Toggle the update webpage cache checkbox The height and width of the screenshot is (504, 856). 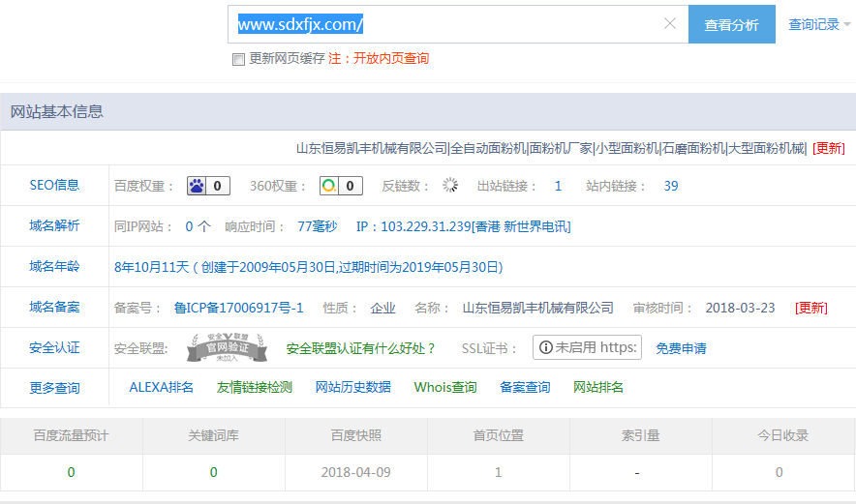(238, 59)
